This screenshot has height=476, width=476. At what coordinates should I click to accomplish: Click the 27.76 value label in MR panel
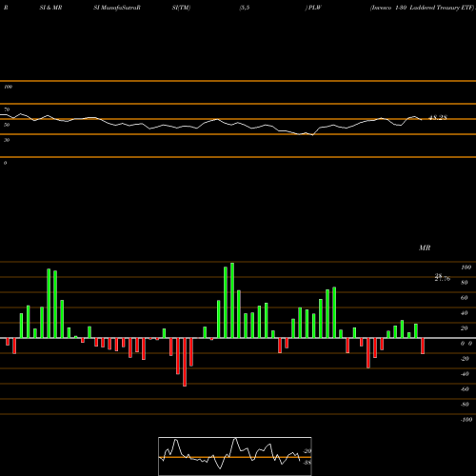[x=443, y=279]
